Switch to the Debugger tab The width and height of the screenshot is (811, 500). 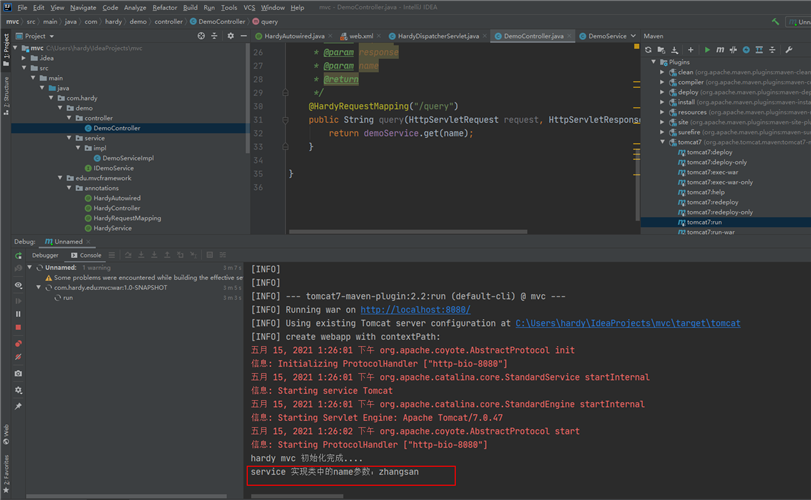[x=45, y=255]
